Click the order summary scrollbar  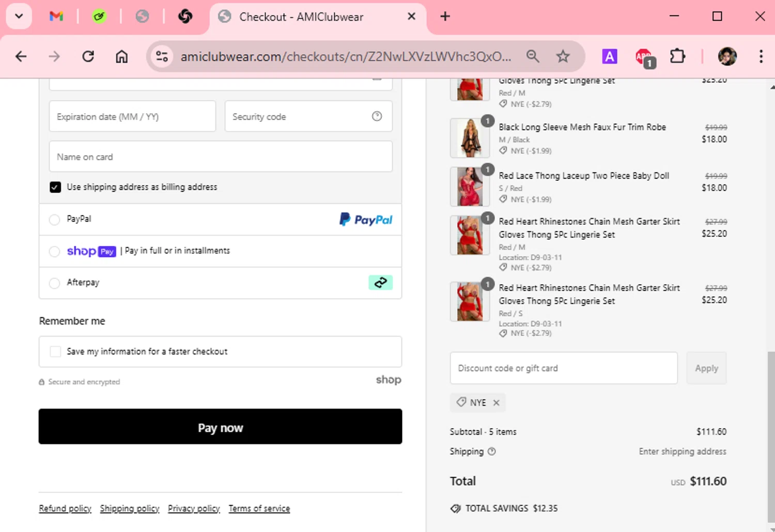(x=771, y=436)
